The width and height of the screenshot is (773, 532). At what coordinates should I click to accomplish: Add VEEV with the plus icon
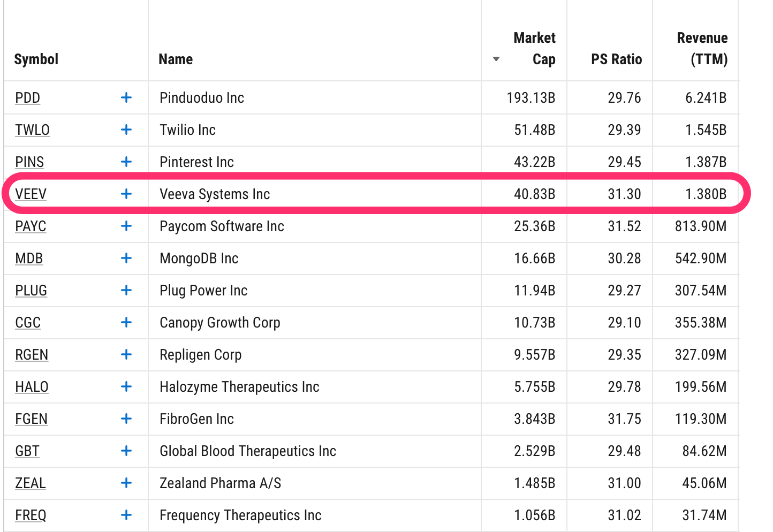point(126,194)
